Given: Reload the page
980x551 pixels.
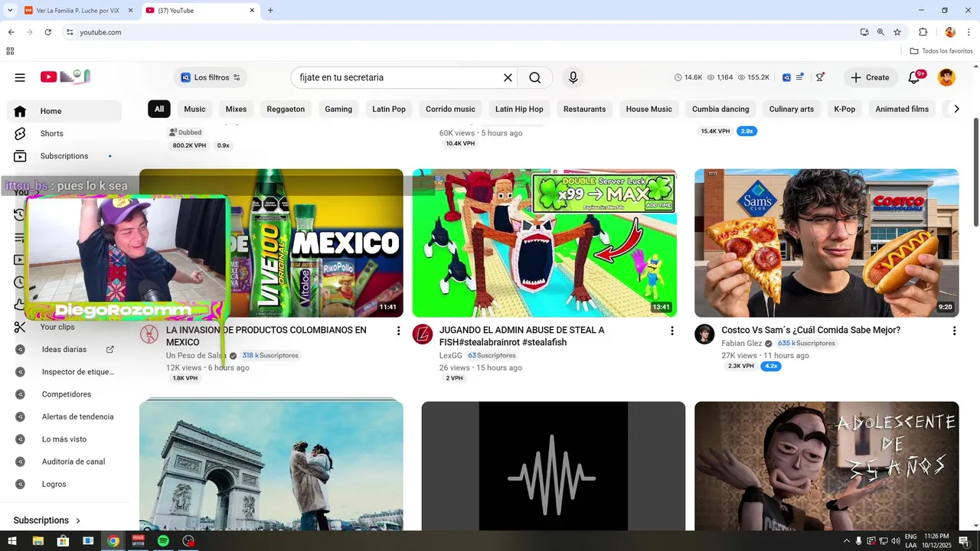Looking at the screenshot, I should [x=47, y=32].
